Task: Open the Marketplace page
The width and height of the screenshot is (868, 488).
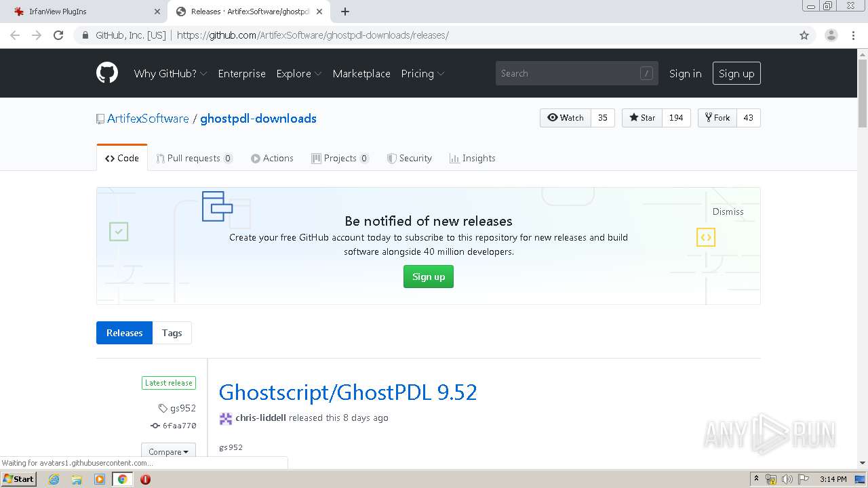Action: point(361,73)
